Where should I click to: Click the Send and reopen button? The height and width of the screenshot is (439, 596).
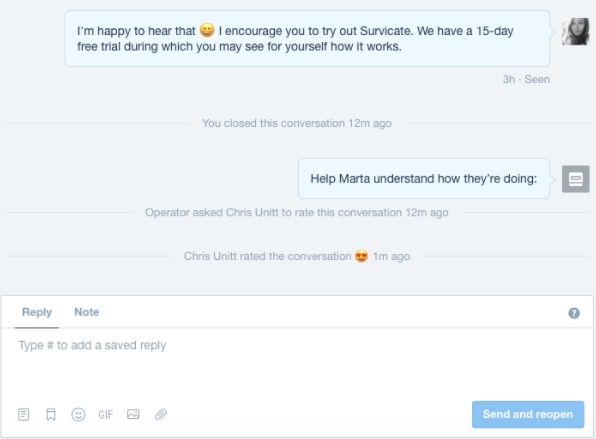tap(528, 414)
